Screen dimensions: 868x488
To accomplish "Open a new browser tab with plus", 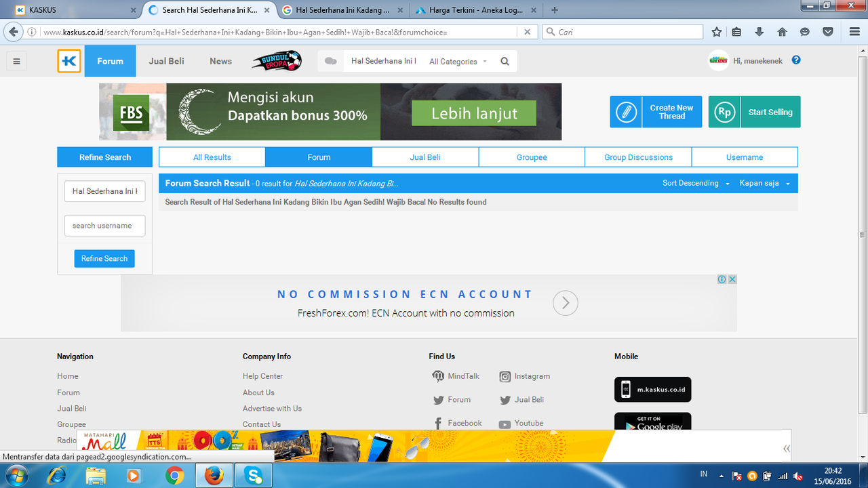I will [x=555, y=10].
